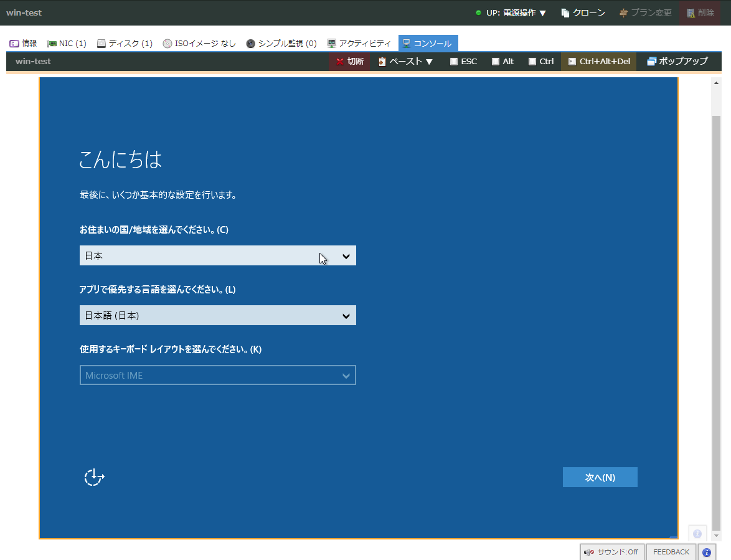
Task: Click the console vertical scrollbar
Action: [x=717, y=311]
